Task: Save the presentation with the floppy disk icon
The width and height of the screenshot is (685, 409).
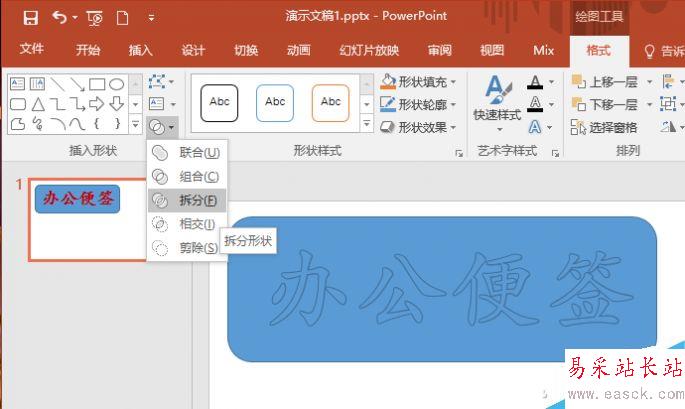Action: (31, 18)
